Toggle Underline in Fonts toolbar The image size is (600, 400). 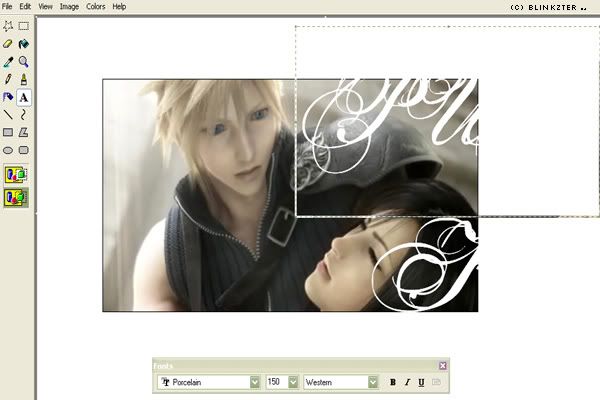421,382
